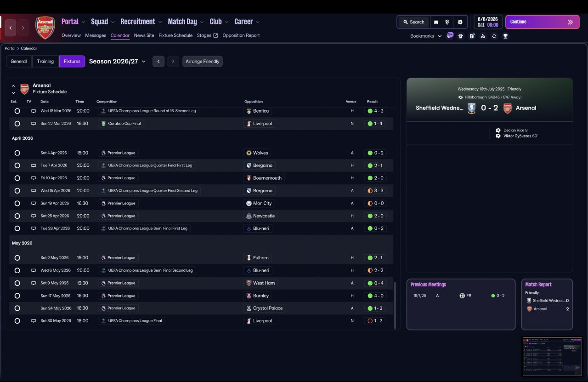Viewport: 588px width, 382px height.
Task: Expand the Career menu dropdown arrow
Action: tap(258, 22)
